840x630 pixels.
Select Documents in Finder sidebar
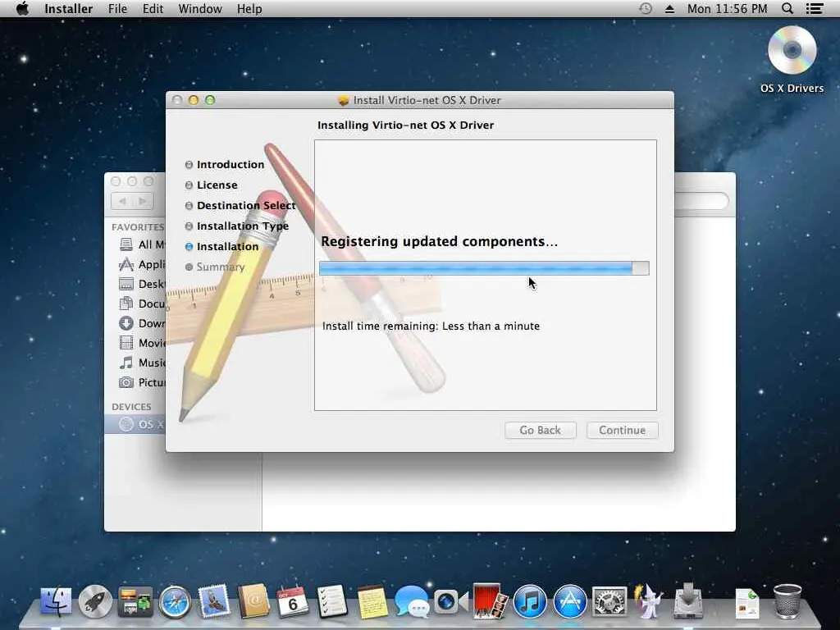tap(141, 304)
